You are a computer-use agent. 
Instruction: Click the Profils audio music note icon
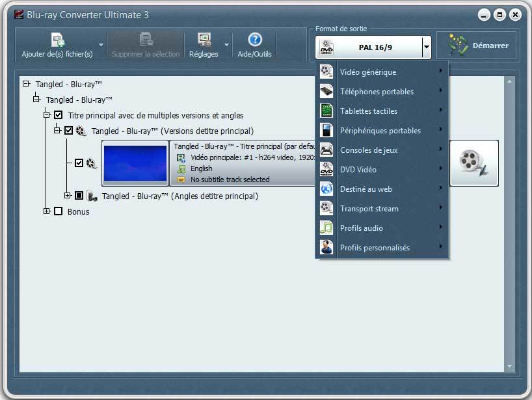point(326,228)
